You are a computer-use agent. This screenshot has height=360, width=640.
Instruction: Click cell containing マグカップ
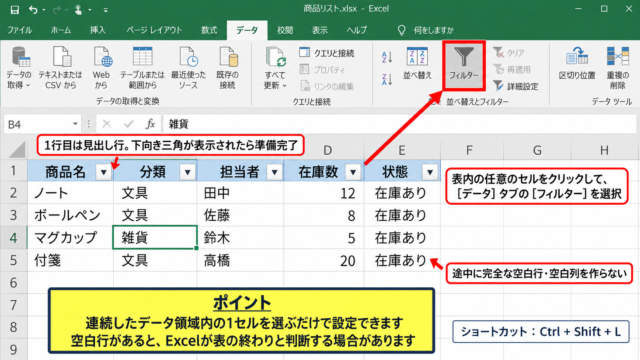pos(70,238)
